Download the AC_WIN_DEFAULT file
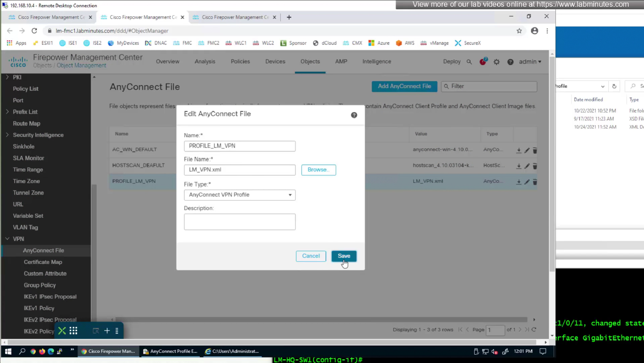 click(519, 150)
